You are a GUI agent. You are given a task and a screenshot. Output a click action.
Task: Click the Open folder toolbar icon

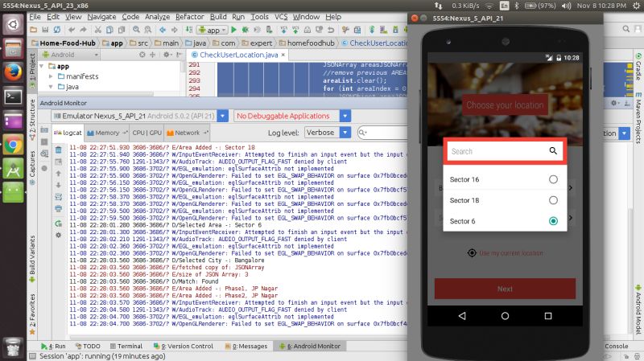click(34, 30)
